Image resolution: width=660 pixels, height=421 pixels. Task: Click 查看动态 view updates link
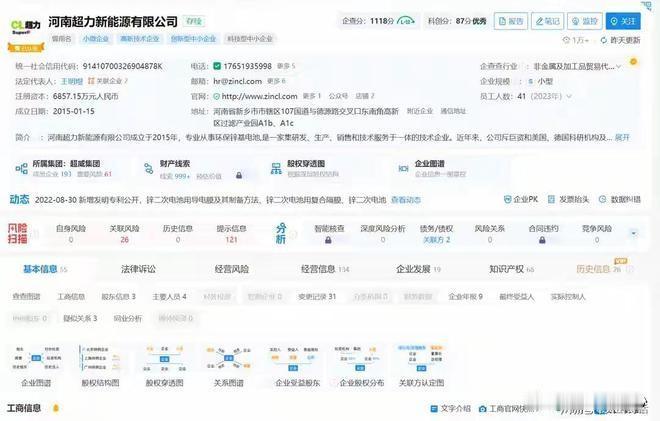click(x=406, y=200)
